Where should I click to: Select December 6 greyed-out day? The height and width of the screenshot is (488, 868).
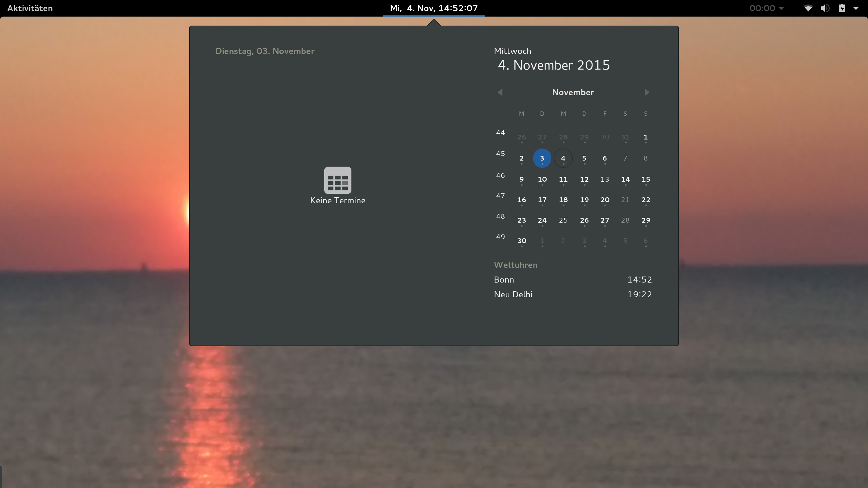point(646,241)
